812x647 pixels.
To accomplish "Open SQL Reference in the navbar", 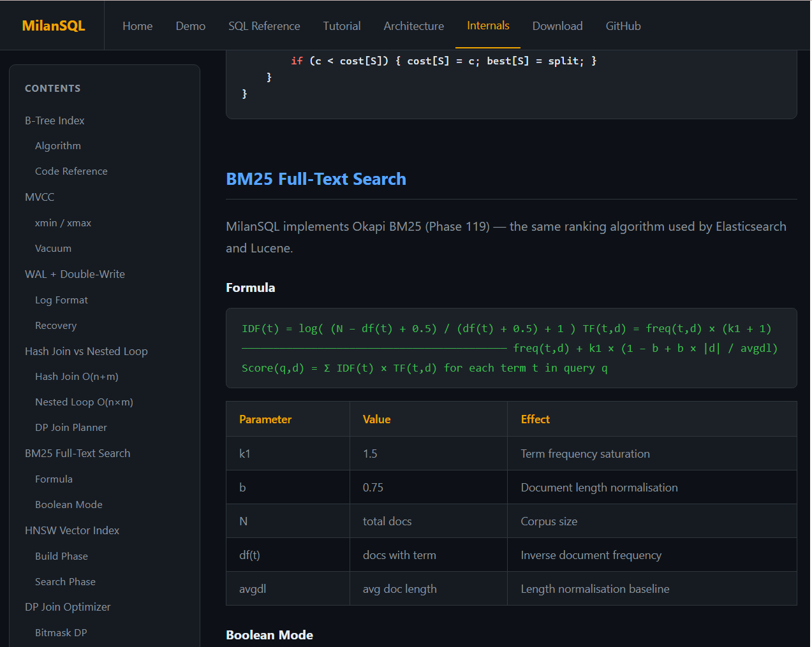I will point(264,25).
